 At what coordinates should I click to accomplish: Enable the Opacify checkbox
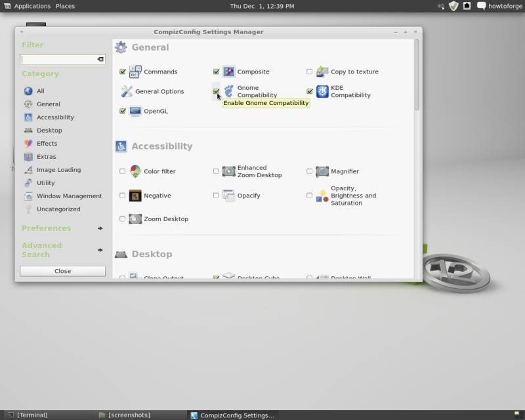click(x=216, y=196)
